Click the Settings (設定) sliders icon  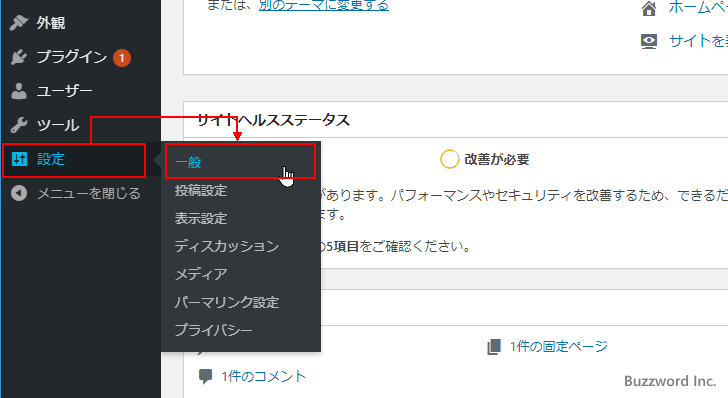[19, 159]
